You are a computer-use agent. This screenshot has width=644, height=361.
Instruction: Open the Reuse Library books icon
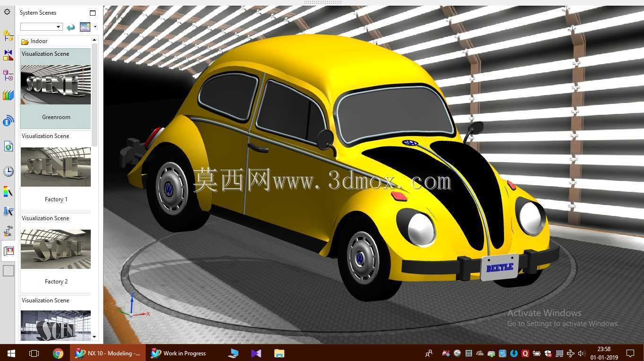pos(8,95)
